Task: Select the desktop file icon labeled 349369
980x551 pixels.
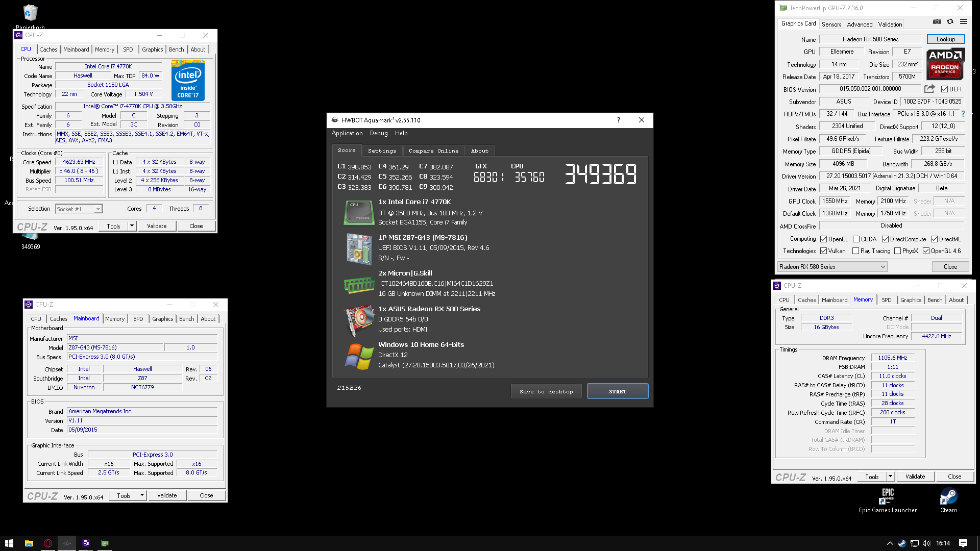Action: (31, 241)
